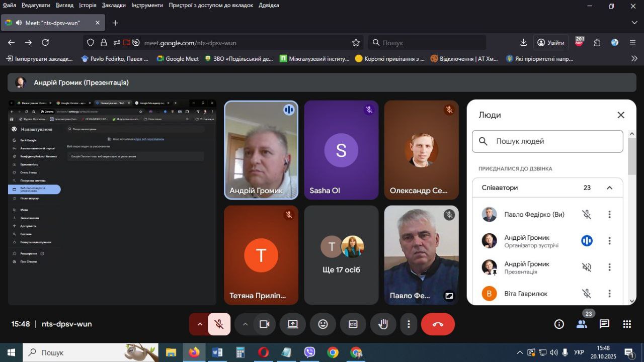The height and width of the screenshot is (362, 644).
Task: Turn the camera on or off
Action: 264,324
